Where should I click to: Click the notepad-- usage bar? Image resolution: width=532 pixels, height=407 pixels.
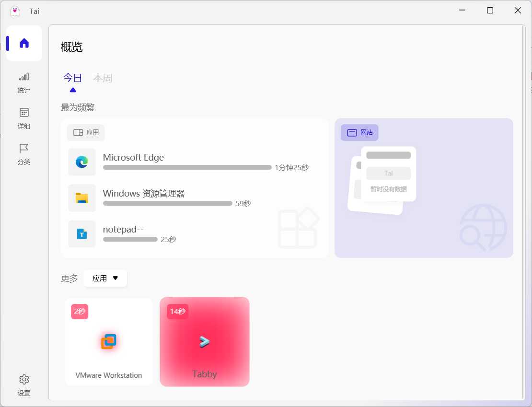[x=130, y=239]
